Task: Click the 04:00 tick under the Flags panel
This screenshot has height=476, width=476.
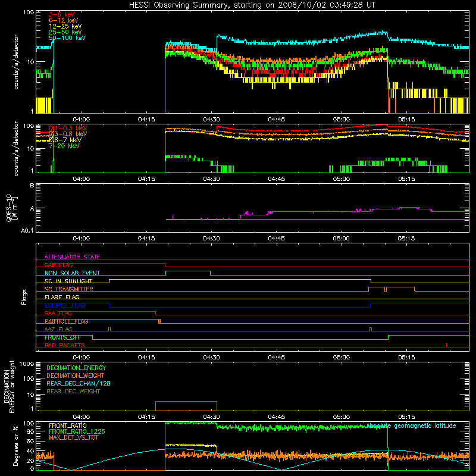Action: (82, 358)
